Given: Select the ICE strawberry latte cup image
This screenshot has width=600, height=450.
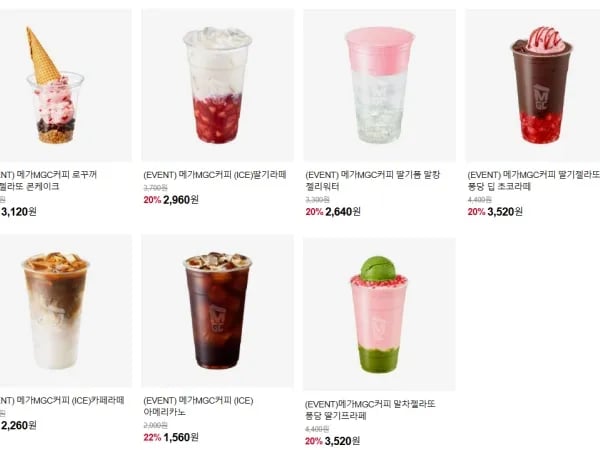Looking at the screenshot, I should click(x=218, y=85).
